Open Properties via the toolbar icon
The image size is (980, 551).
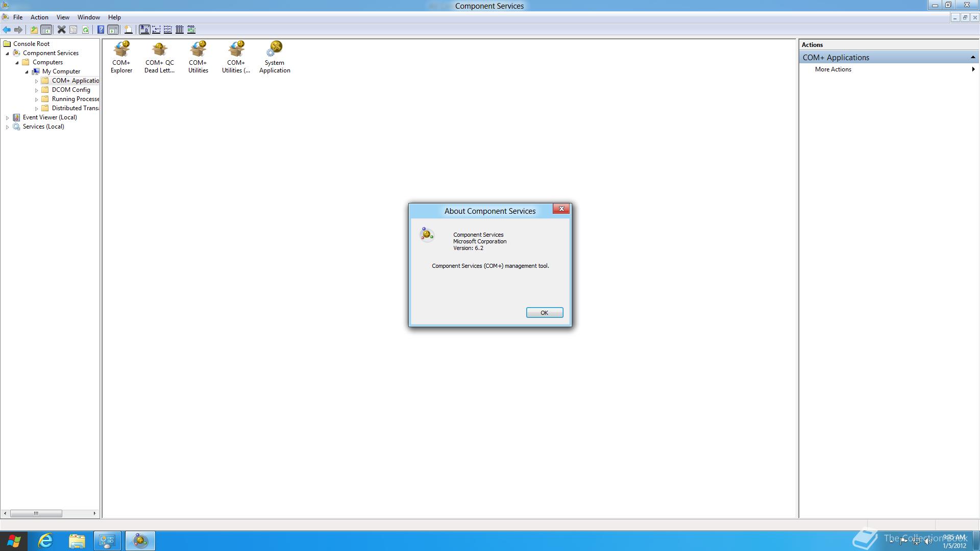pyautogui.click(x=73, y=30)
